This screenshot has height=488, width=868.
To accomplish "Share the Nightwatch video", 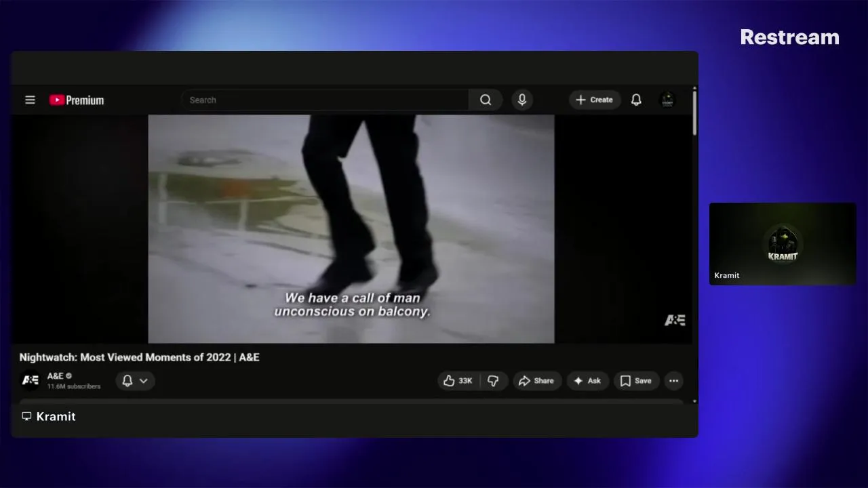I will point(536,381).
